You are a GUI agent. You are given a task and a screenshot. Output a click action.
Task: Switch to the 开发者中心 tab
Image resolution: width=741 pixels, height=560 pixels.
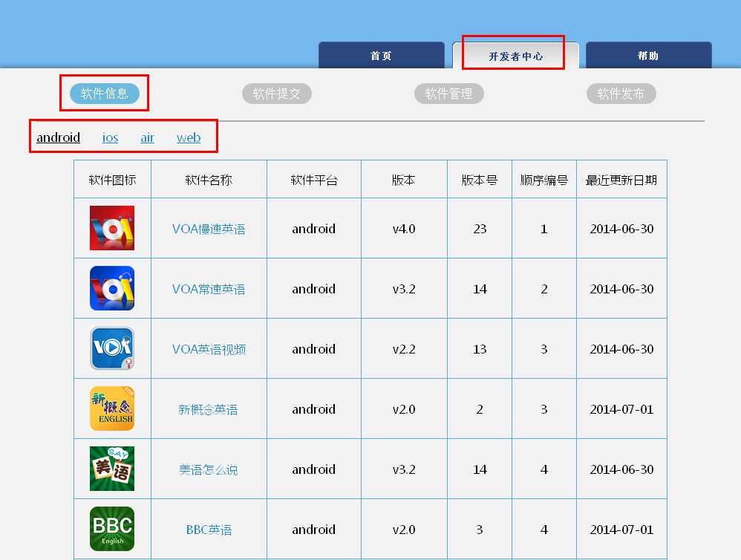coord(515,56)
